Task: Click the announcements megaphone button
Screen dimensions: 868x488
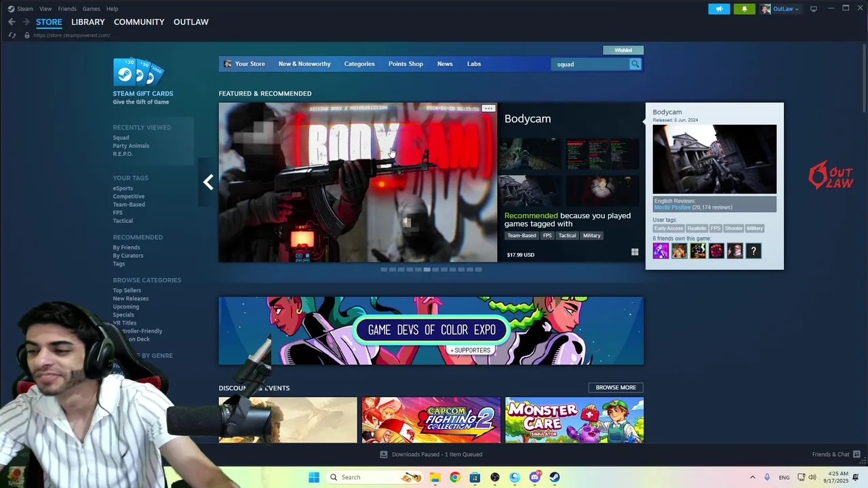Action: click(719, 9)
